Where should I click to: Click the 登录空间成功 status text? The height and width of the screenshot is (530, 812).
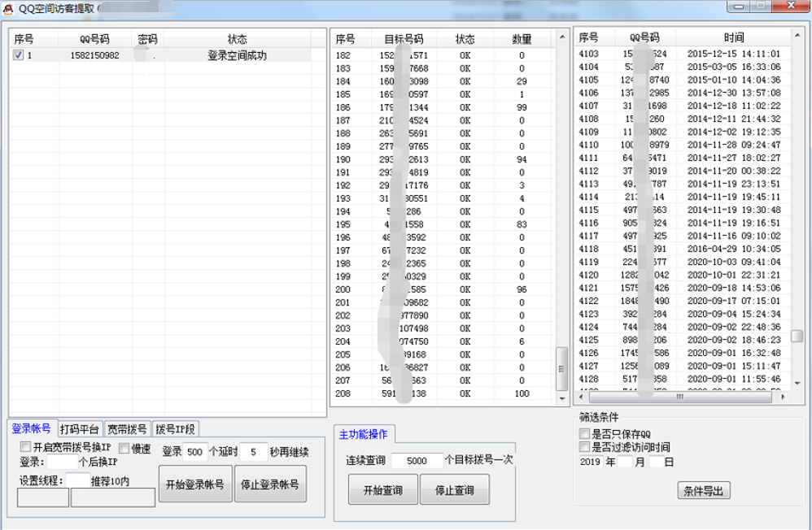tap(237, 55)
